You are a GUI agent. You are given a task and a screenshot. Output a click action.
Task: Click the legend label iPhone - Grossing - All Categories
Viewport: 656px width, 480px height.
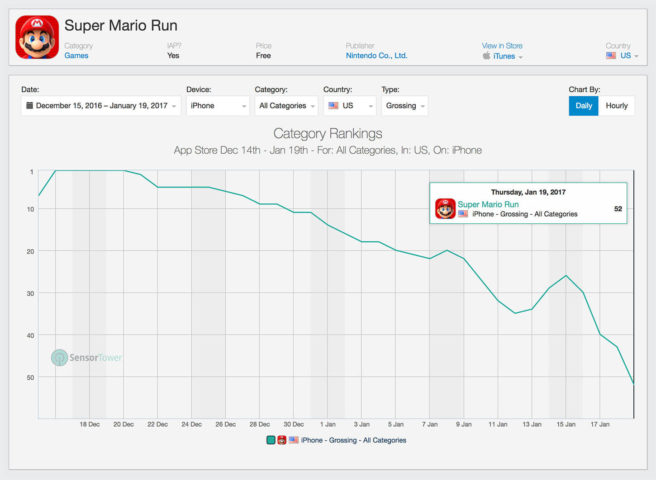click(x=353, y=440)
